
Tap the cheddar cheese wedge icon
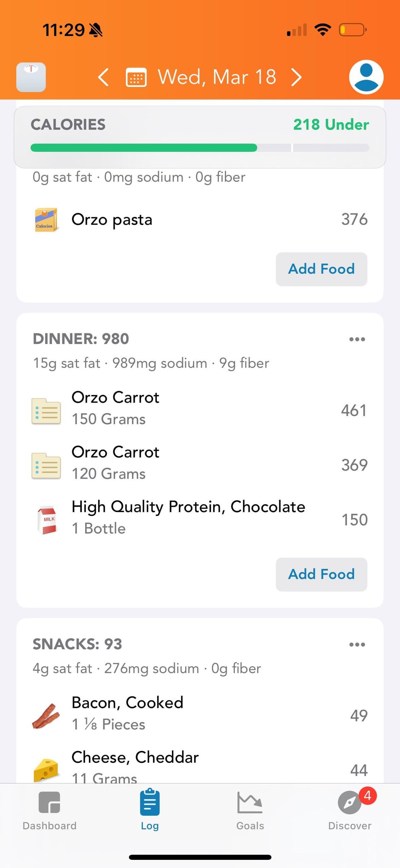pos(46,770)
